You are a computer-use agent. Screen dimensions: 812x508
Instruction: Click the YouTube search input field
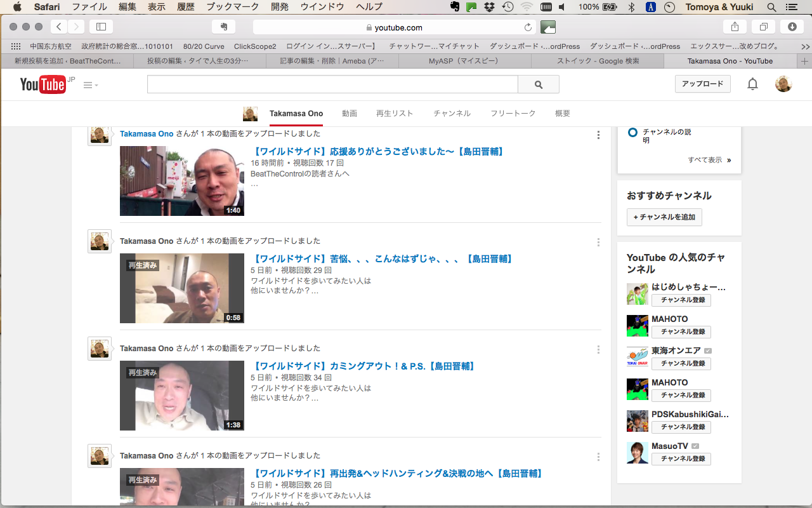[332, 84]
